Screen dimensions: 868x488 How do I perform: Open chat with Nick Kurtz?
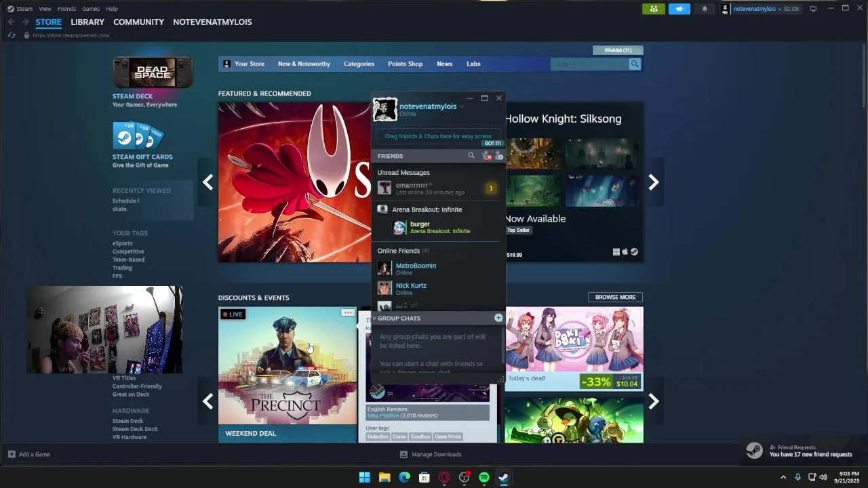438,288
